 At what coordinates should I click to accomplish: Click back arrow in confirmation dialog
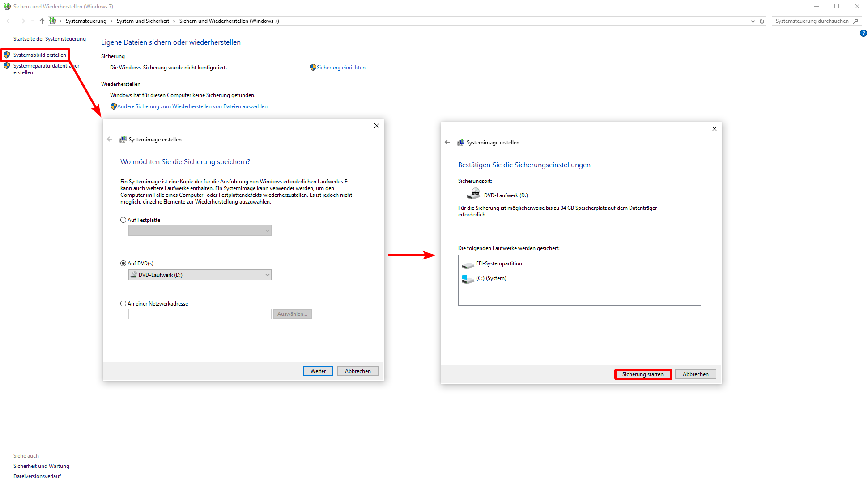[447, 143]
